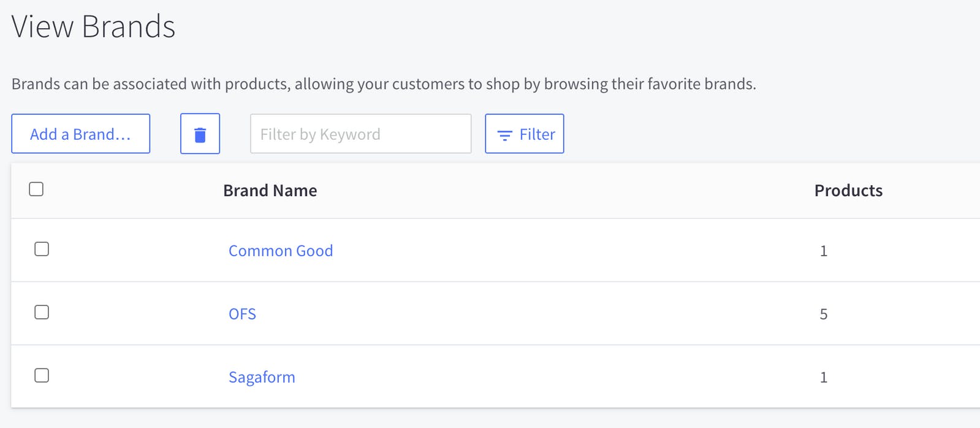Viewport: 980px width, 428px height.
Task: Click Common Good's product count
Action: (824, 251)
